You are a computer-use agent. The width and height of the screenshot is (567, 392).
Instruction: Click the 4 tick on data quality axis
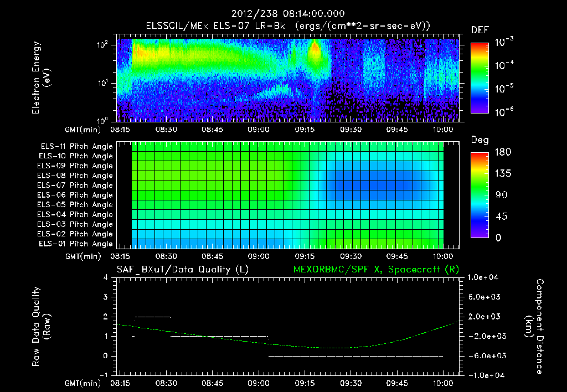[x=106, y=278]
